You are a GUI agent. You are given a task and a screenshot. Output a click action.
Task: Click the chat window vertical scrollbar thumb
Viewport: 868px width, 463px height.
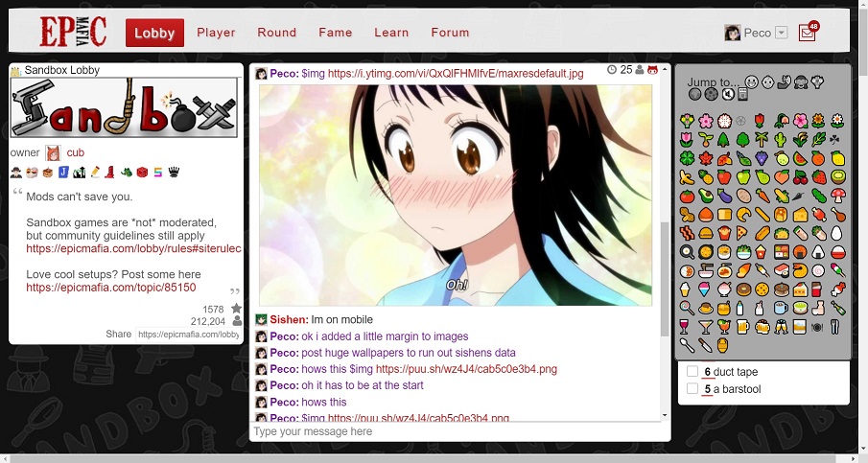point(665,279)
